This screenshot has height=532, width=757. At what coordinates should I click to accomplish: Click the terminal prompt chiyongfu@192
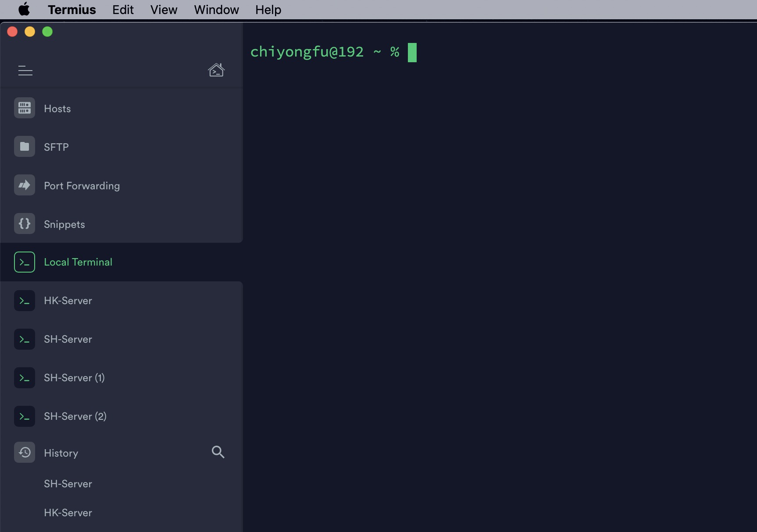[x=307, y=52]
